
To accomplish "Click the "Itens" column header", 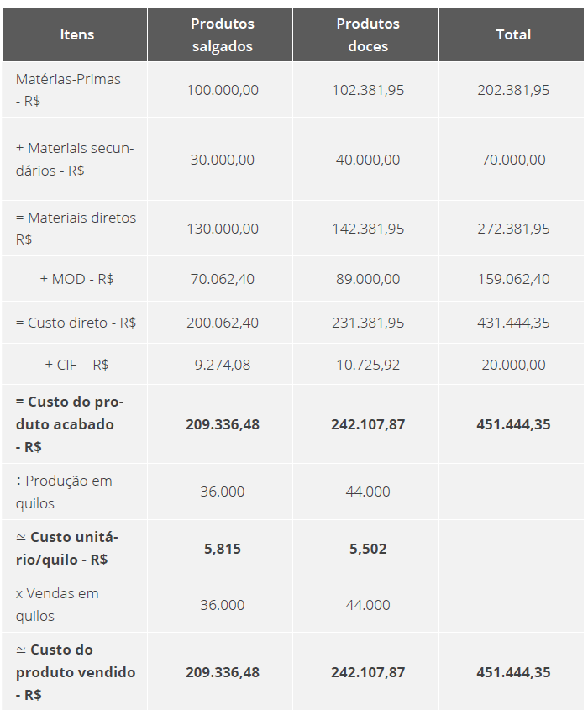I will 76,34.
